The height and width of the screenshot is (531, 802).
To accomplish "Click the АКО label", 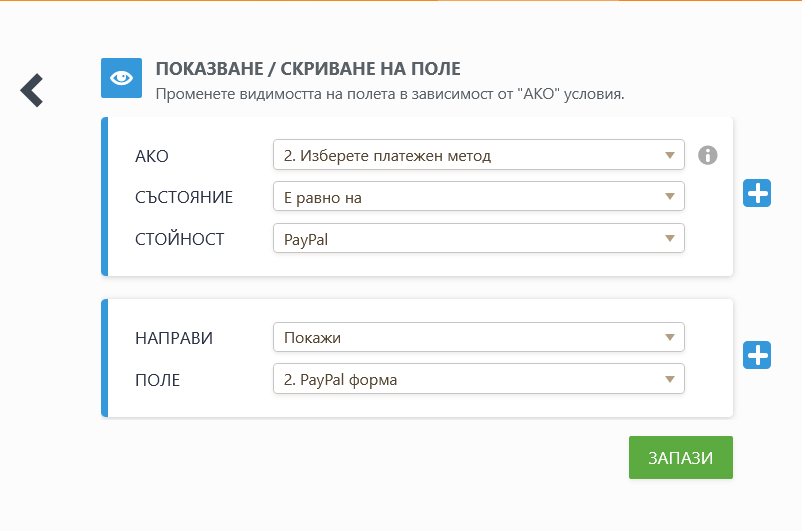I will pos(152,156).
